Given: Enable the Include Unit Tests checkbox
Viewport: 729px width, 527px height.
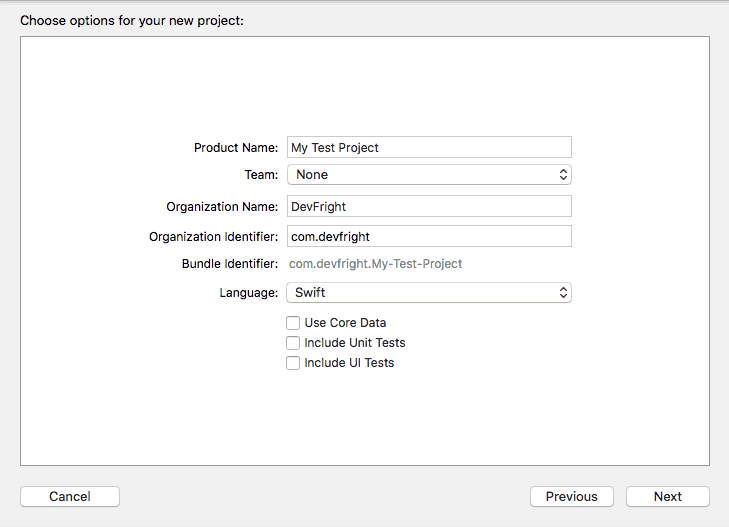Looking at the screenshot, I should point(293,343).
